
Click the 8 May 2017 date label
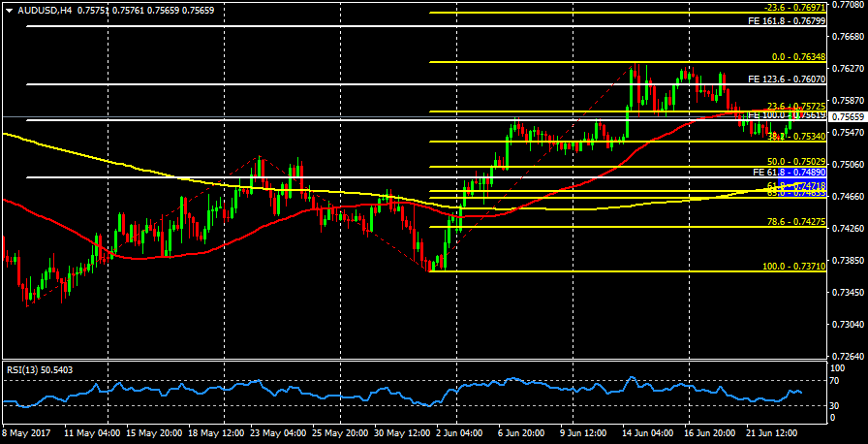24,432
